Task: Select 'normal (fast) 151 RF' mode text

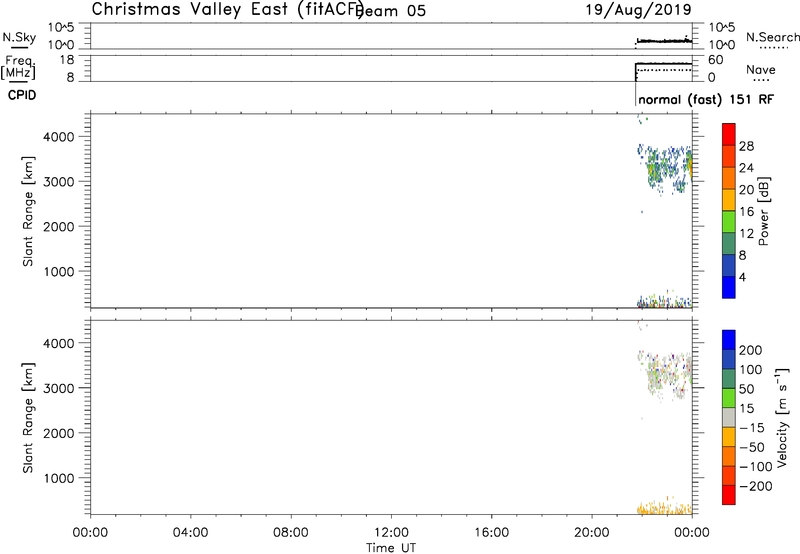Action: click(x=706, y=99)
